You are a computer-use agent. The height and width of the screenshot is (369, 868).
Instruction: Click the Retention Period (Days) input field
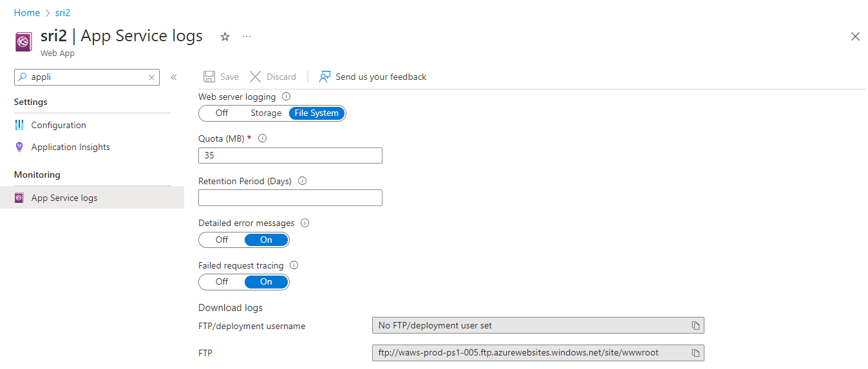point(290,198)
